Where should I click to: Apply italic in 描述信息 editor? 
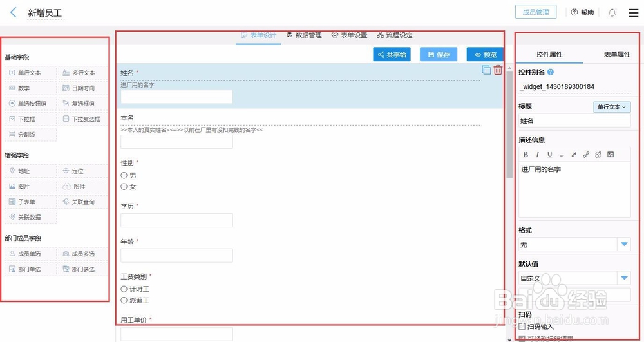[x=537, y=155]
